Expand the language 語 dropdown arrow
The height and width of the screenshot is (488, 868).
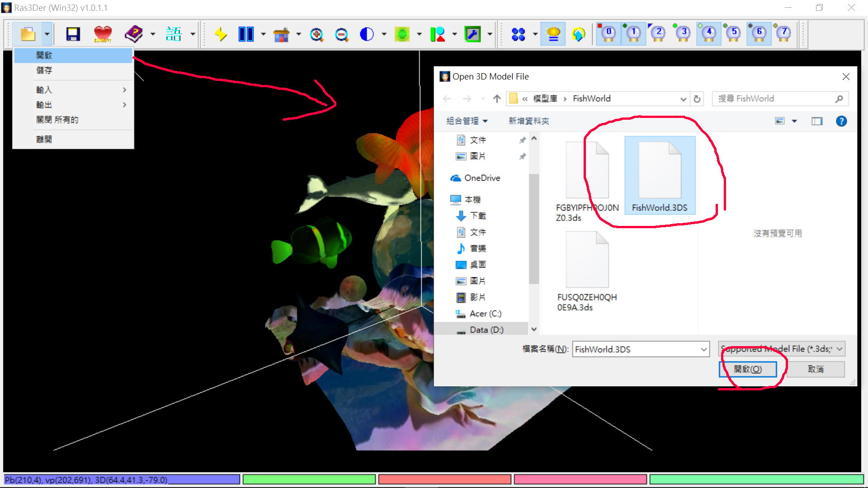pos(193,34)
